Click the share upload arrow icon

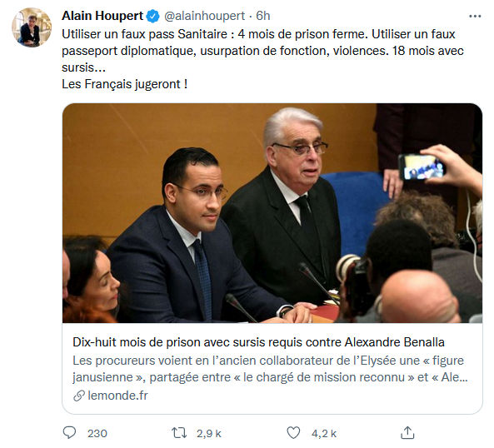(407, 432)
